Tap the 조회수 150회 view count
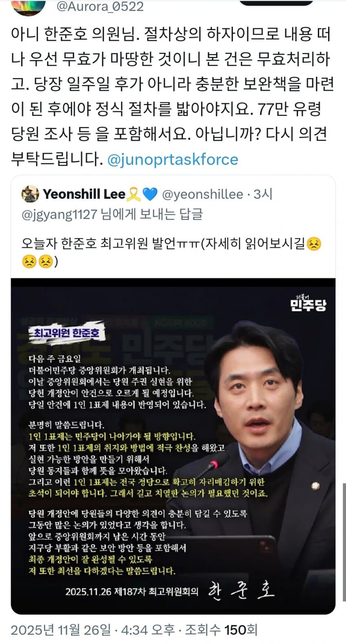This screenshot has width=346, height=644. pyautogui.click(x=221, y=630)
